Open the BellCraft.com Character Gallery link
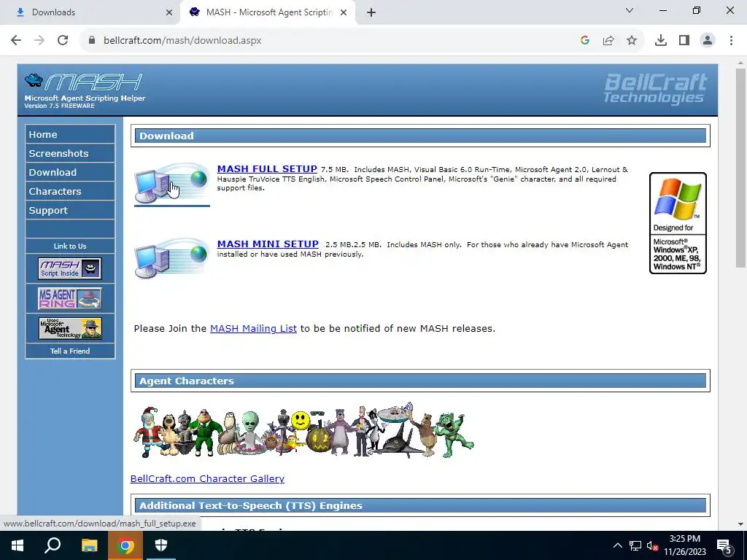 [207, 478]
